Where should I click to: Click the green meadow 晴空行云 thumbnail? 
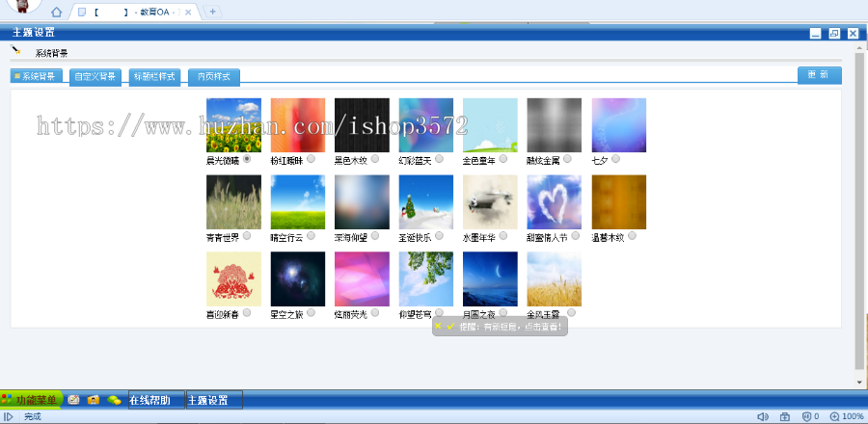pos(298,201)
